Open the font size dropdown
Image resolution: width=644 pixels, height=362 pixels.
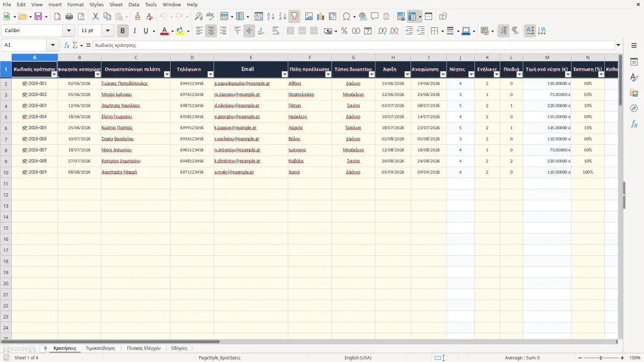[x=108, y=31]
